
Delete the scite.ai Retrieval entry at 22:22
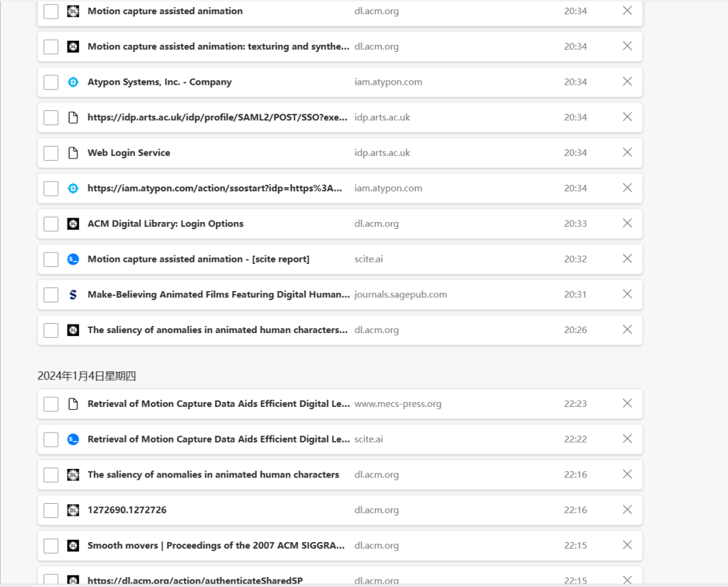tap(627, 439)
